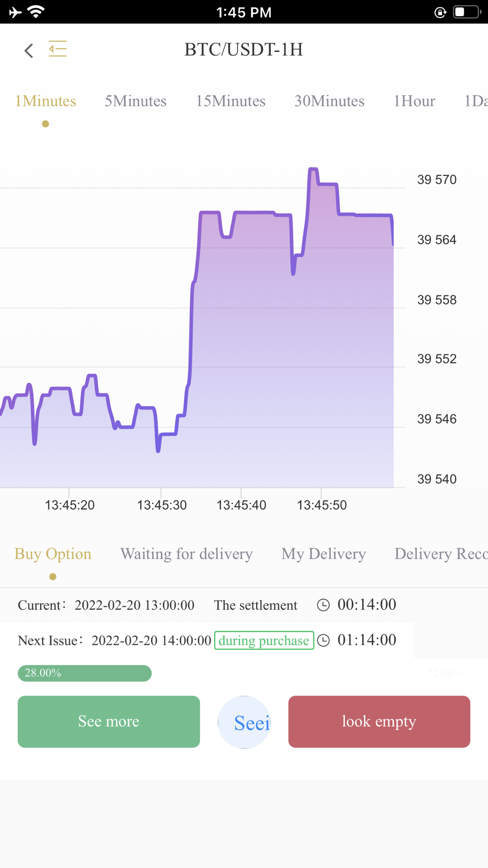Viewport: 488px width, 868px height.
Task: Open the Waiting for delivery tab
Action: [x=186, y=554]
